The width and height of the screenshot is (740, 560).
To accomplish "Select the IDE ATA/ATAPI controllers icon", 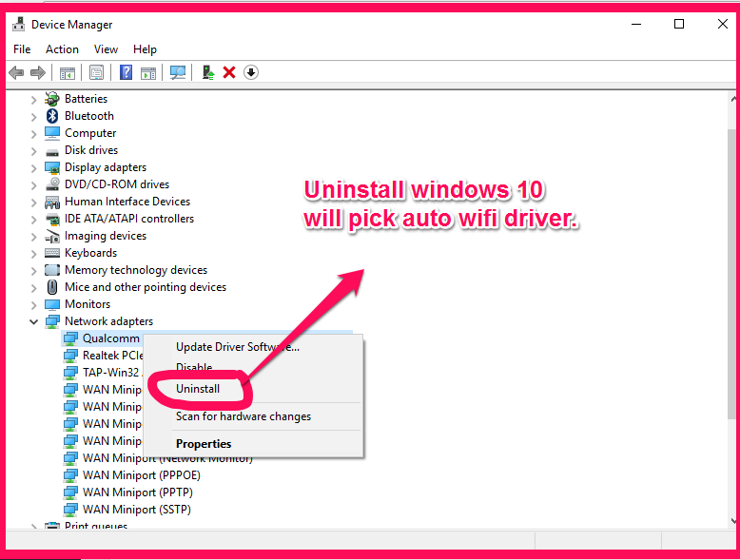I will click(x=52, y=219).
